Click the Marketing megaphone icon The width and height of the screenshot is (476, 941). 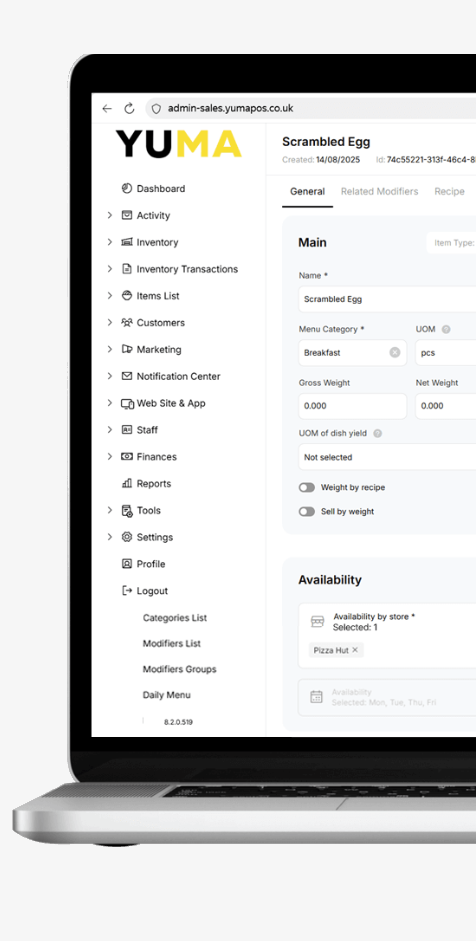(127, 349)
